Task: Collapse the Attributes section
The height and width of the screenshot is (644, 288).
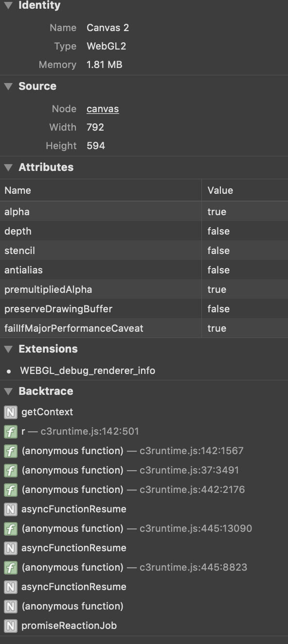Action: (x=8, y=168)
